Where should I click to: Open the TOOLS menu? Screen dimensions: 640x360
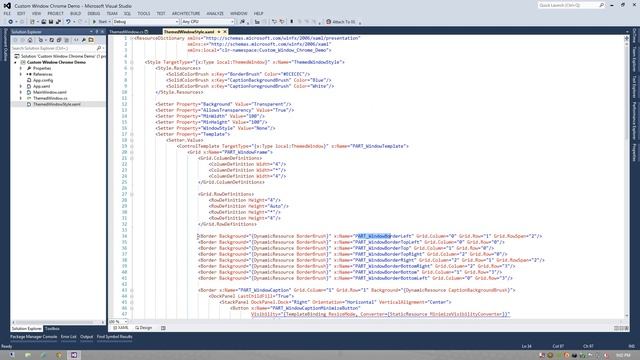tap(143, 13)
